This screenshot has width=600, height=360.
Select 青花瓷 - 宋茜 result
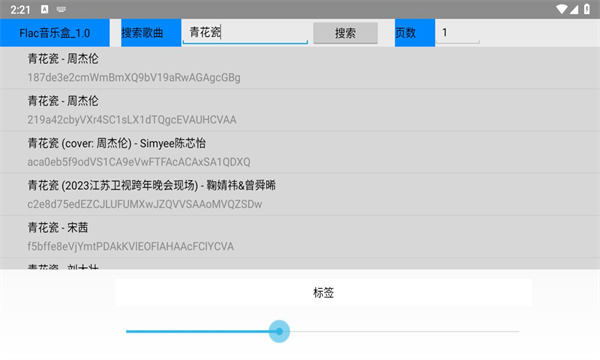tap(300, 236)
